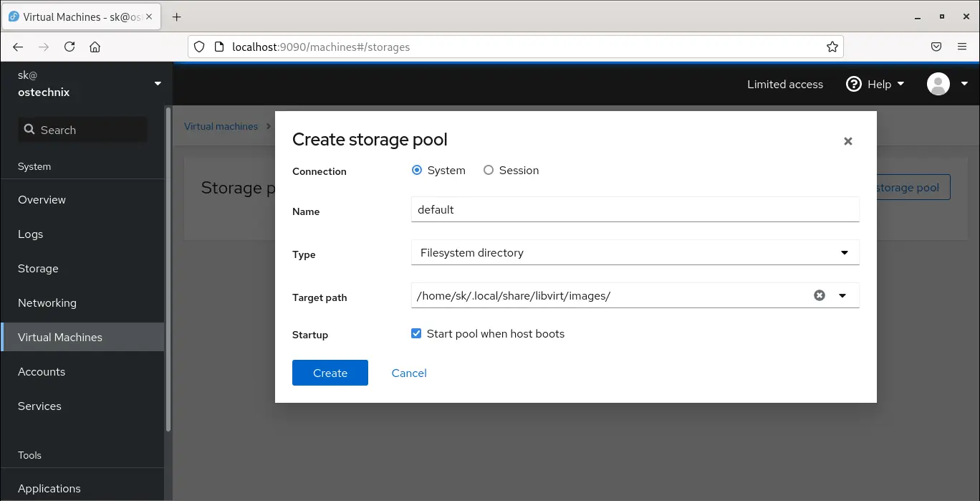Select the Session connection radio button
The width and height of the screenshot is (980, 501).
coord(489,171)
